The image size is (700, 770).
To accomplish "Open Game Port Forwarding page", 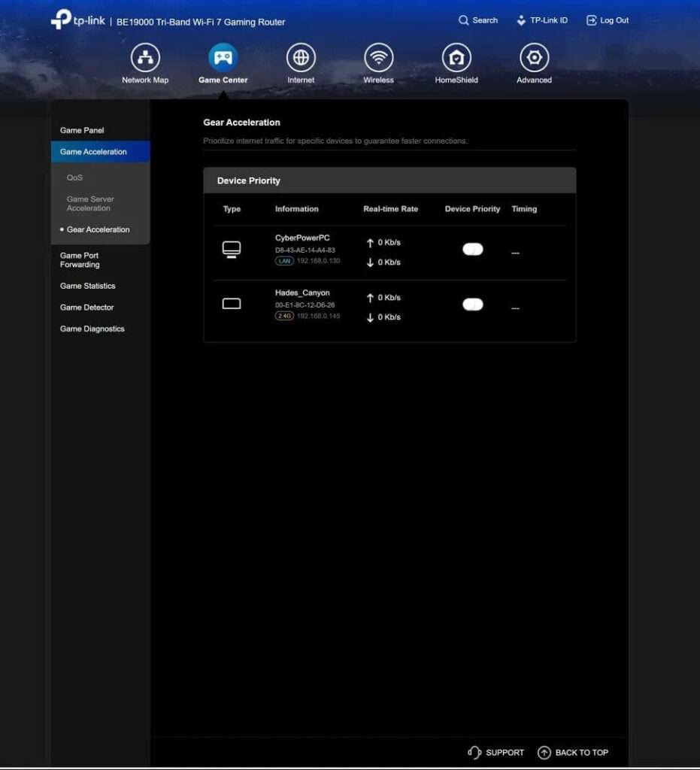I will tap(80, 259).
